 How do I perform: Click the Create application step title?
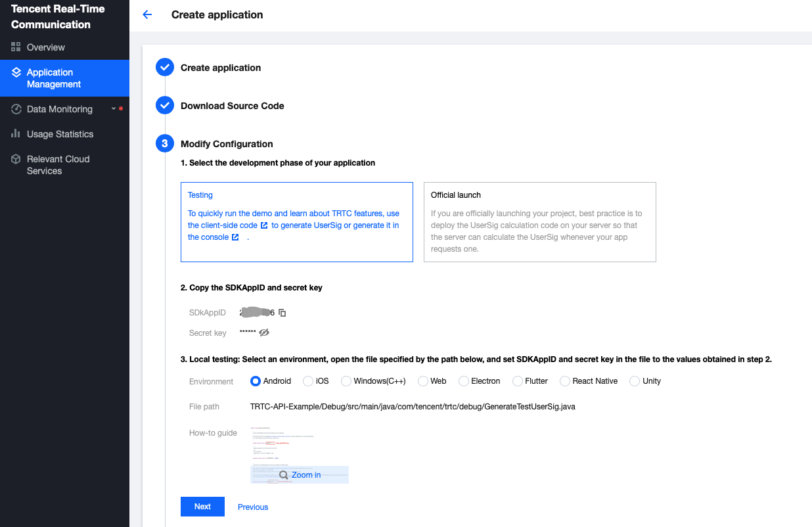[221, 68]
